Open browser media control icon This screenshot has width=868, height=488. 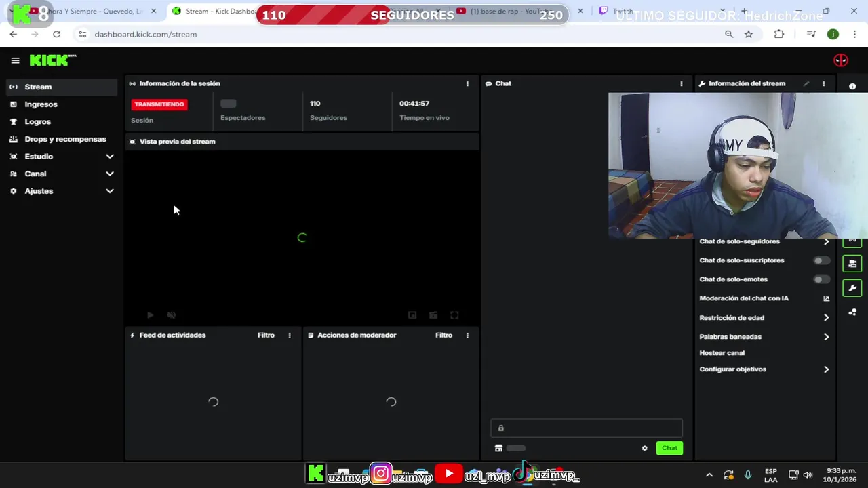(811, 34)
